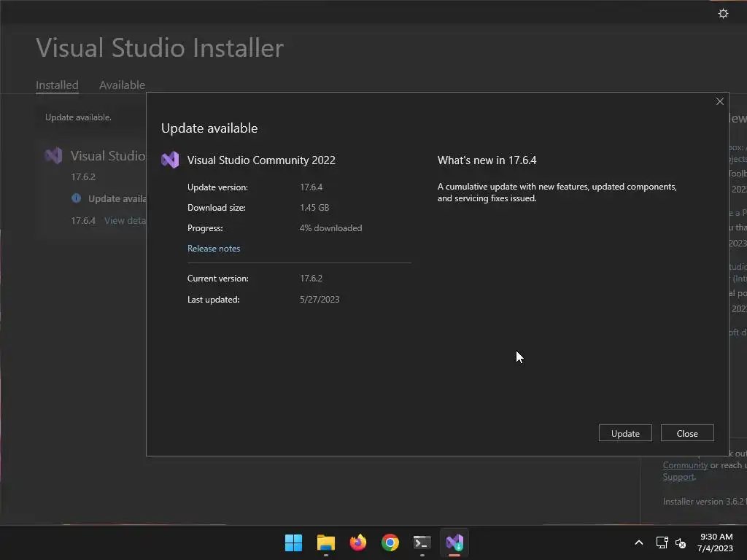The width and height of the screenshot is (747, 560).
Task: Click the What's new in 17.6.4 heading
Action: [487, 160]
